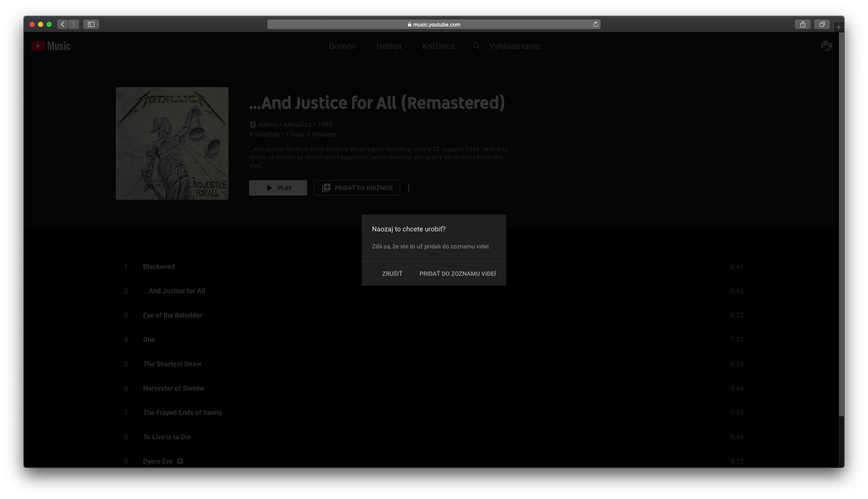Click dialog title Naozaj to chcete urobiť?
The image size is (868, 499).
tap(409, 229)
